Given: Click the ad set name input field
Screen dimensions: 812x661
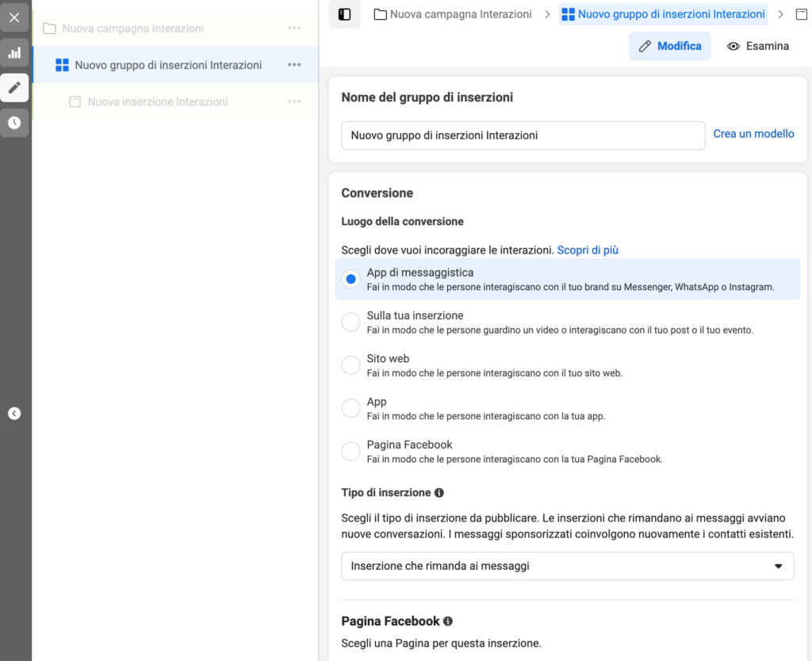Looking at the screenshot, I should [x=523, y=136].
